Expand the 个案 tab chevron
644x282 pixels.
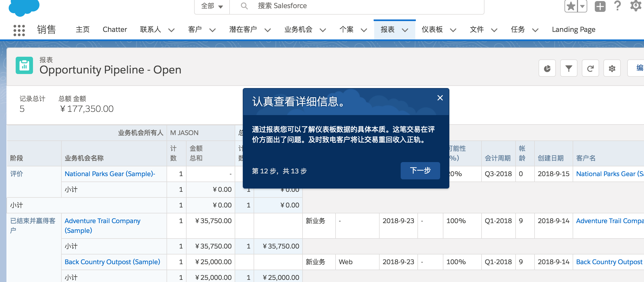tap(364, 30)
